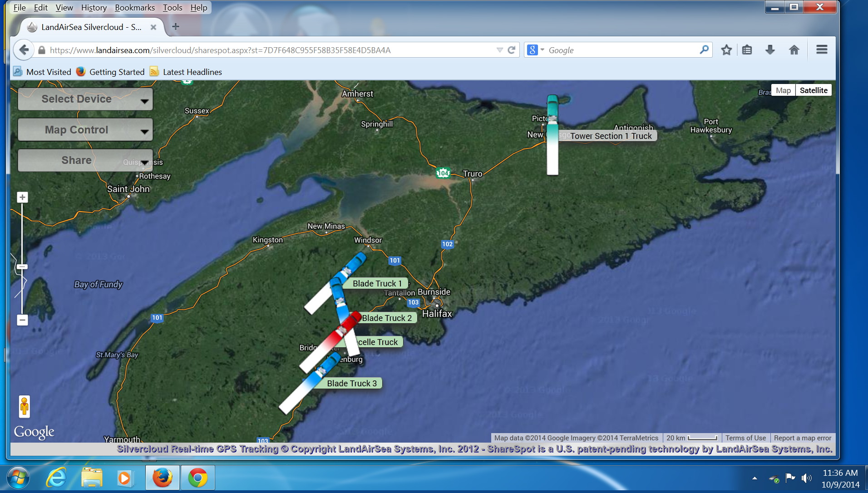Click the Tower Section 1 Truck label
868x493 pixels.
pyautogui.click(x=611, y=136)
